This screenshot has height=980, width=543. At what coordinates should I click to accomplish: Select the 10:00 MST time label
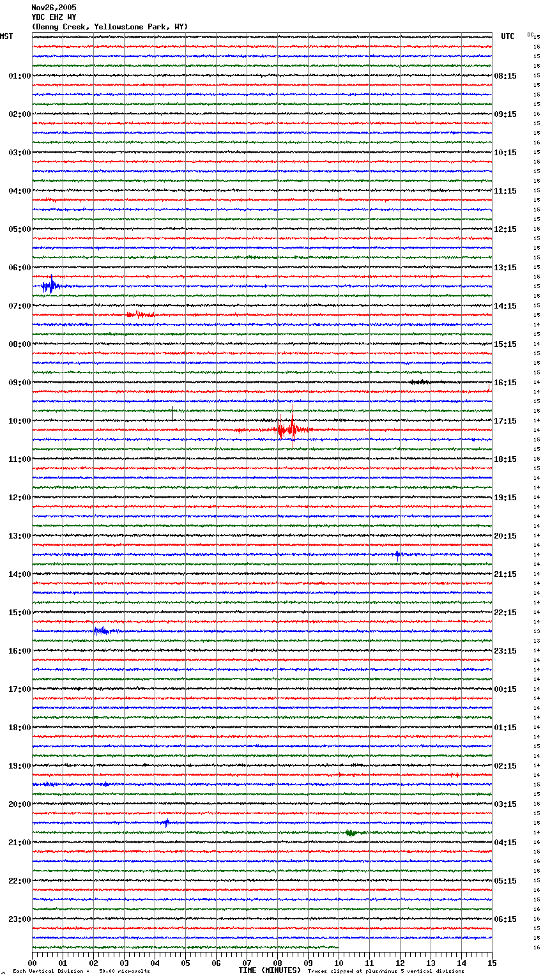(19, 421)
